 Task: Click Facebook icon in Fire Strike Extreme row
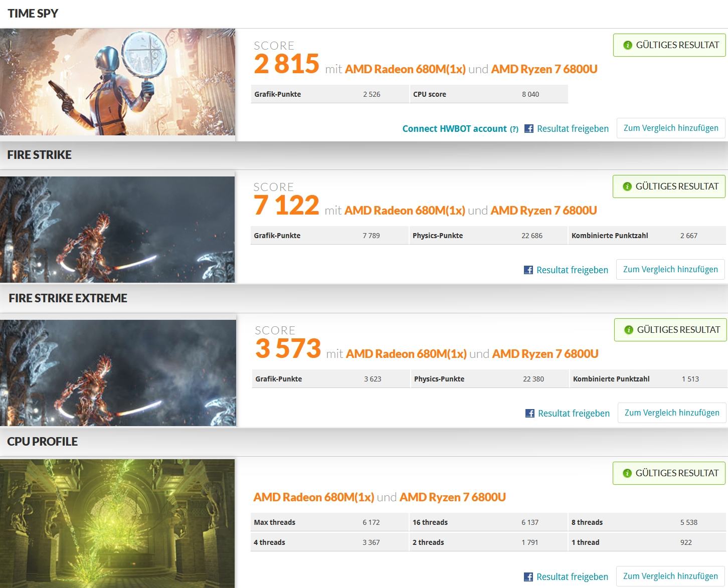[530, 414]
